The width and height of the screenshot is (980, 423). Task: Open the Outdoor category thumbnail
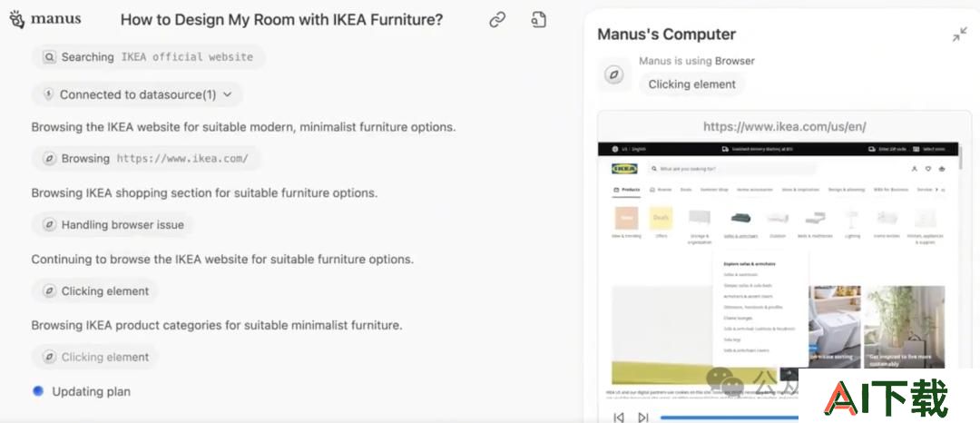click(x=778, y=219)
